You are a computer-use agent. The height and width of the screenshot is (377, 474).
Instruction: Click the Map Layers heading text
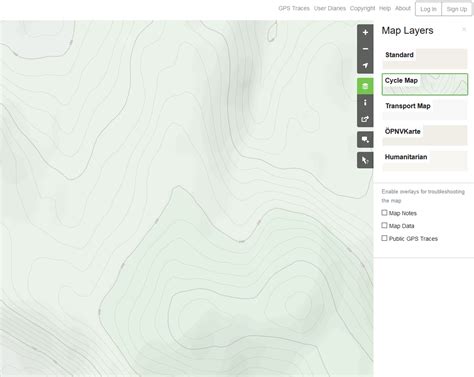pos(407,30)
